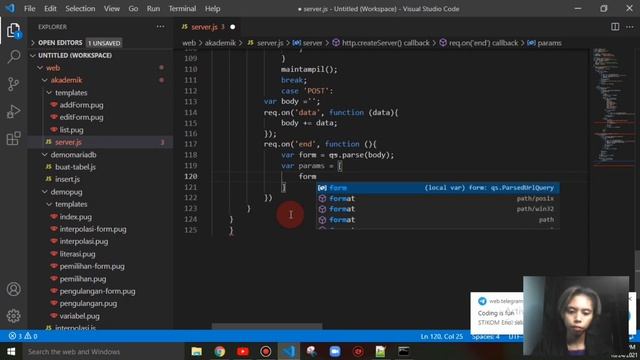
Task: Open the Help menu
Action: click(212, 9)
